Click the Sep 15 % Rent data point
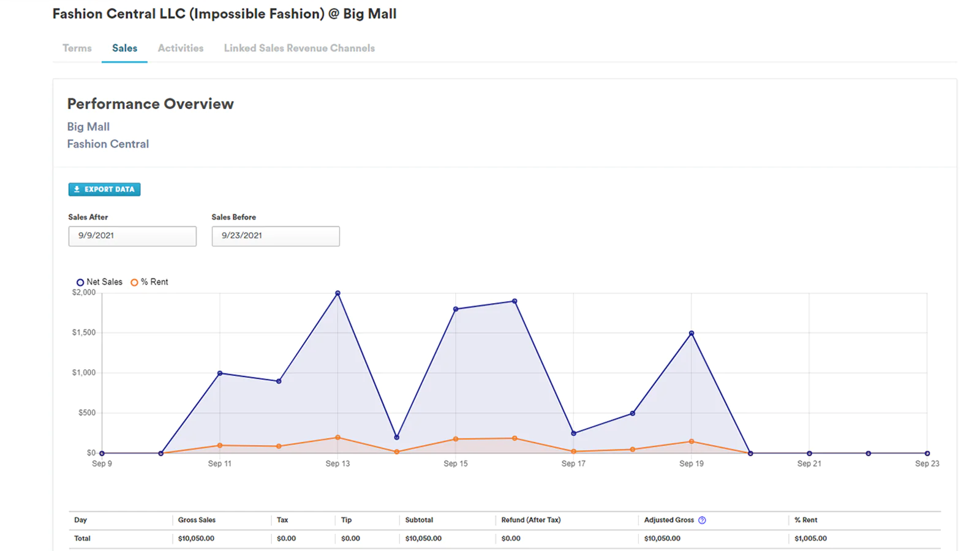Viewport: 980px width, 551px height. pos(456,439)
